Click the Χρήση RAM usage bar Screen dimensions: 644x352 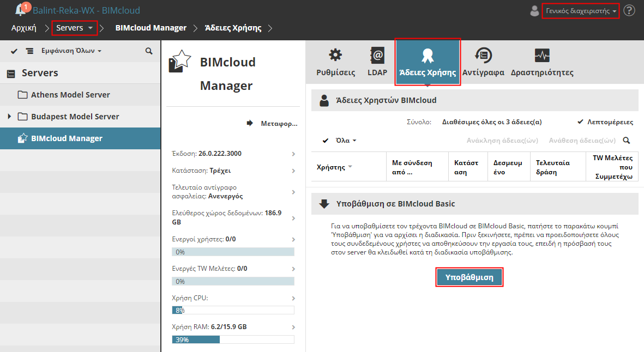point(233,339)
